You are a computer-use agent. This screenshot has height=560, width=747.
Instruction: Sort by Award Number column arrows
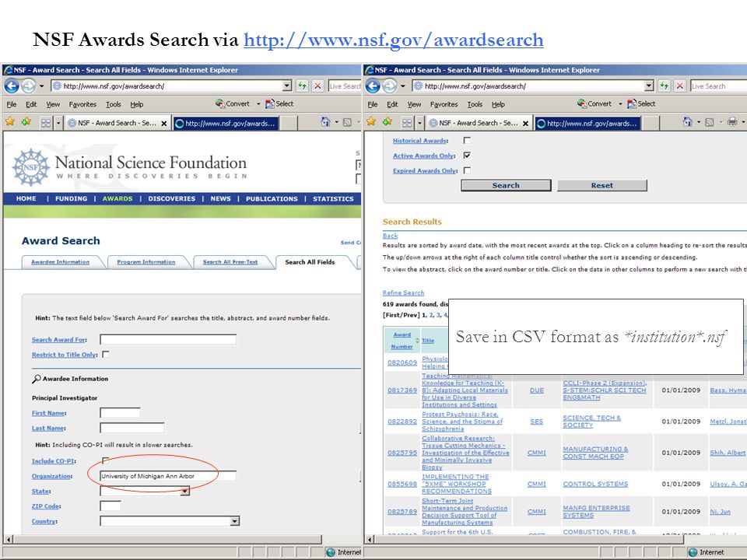[x=417, y=341]
